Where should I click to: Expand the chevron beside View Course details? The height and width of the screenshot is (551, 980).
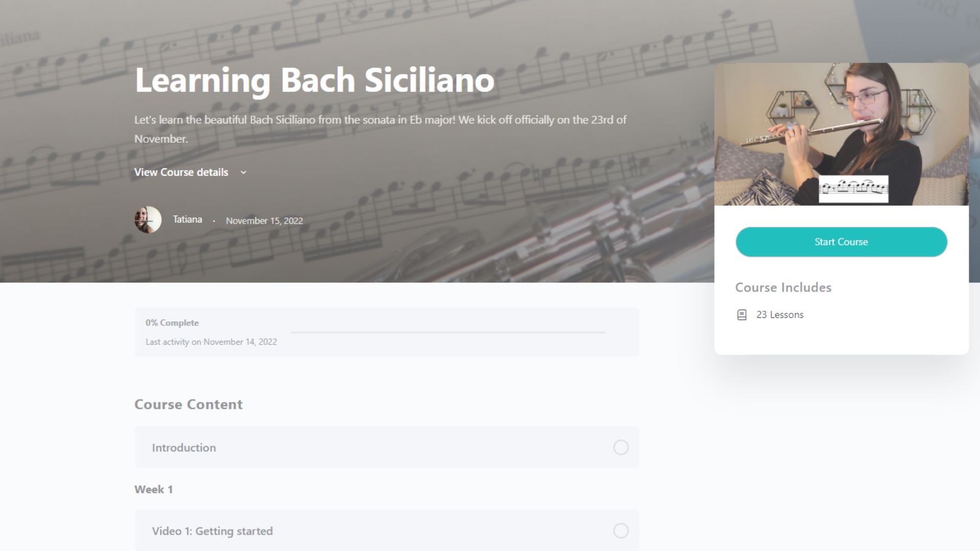tap(243, 172)
